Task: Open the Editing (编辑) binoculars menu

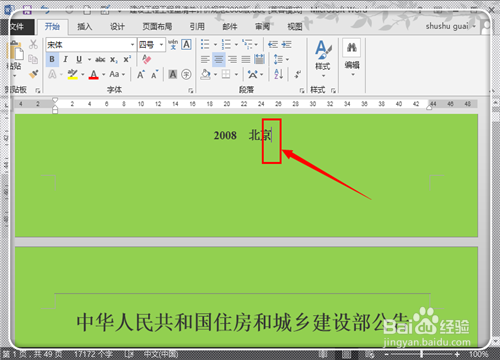Action: pyautogui.click(x=352, y=58)
